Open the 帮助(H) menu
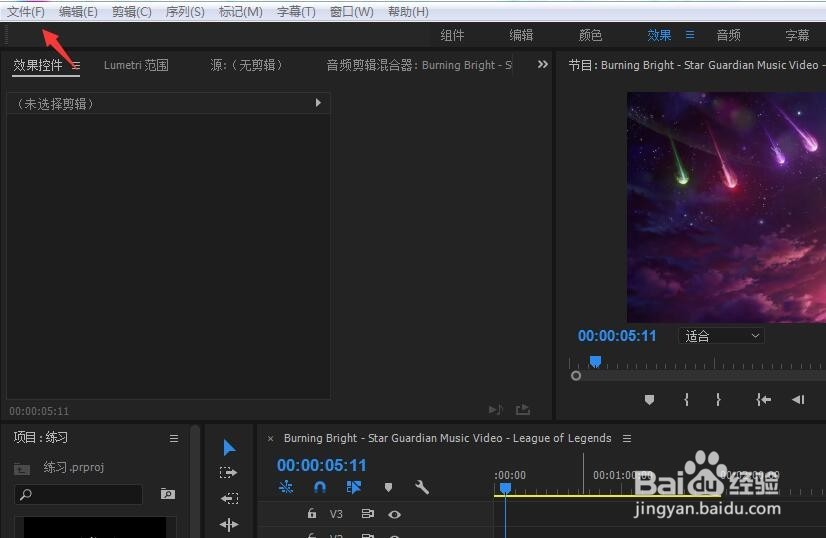The height and width of the screenshot is (538, 826). (x=408, y=11)
